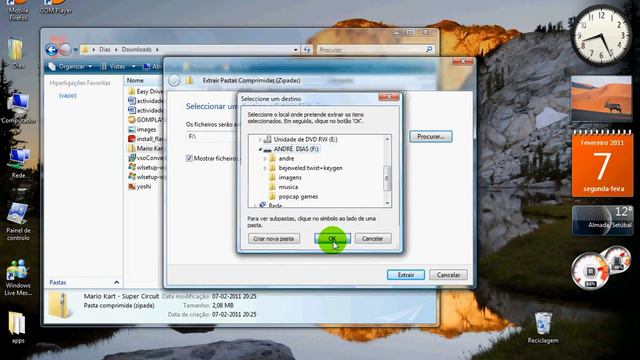
Task: Click Criar nova pasta button
Action: coord(273,238)
